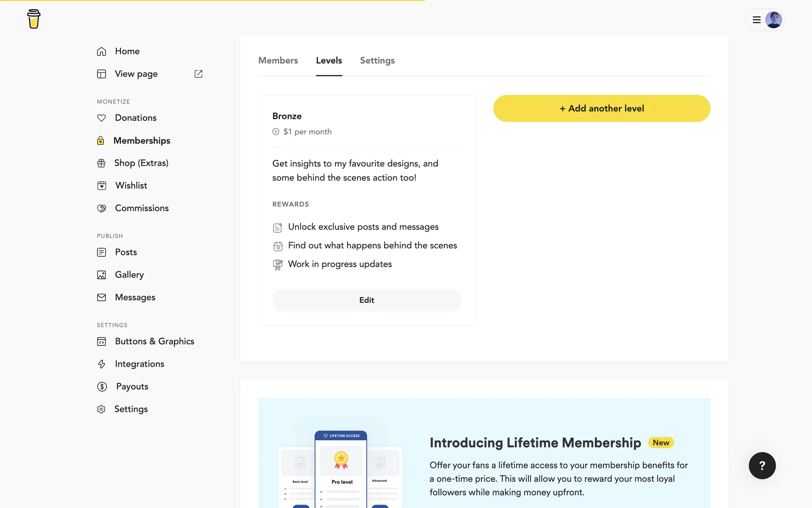
Task: Click the profile avatar picture
Action: 774,20
